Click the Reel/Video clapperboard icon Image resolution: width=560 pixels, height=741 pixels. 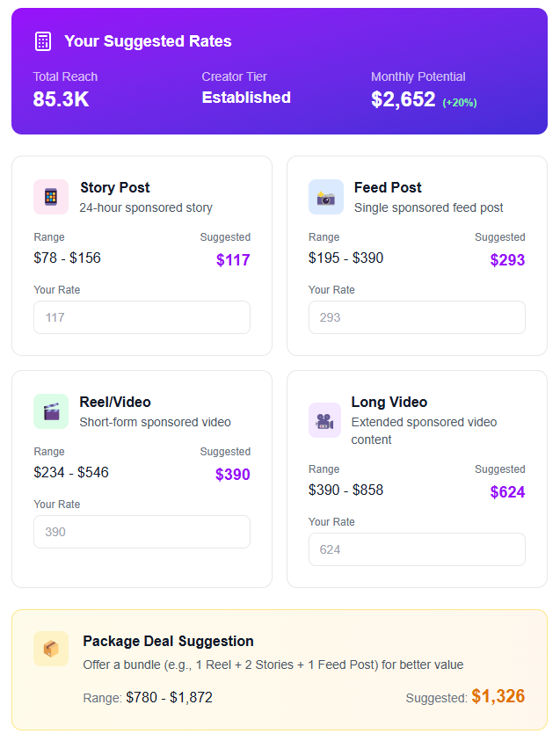tap(51, 411)
